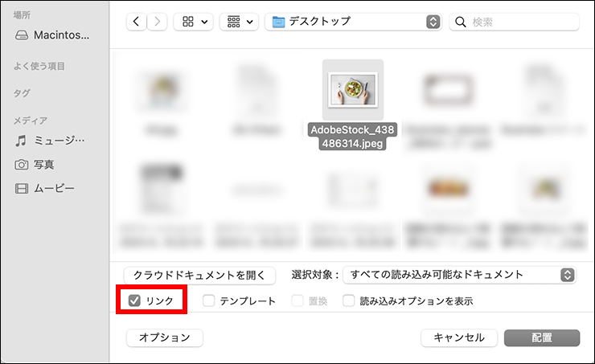This screenshot has height=364, width=595.
Task: Select the AdobeStock_438486314.jpeg thumbnail
Action: click(x=353, y=90)
